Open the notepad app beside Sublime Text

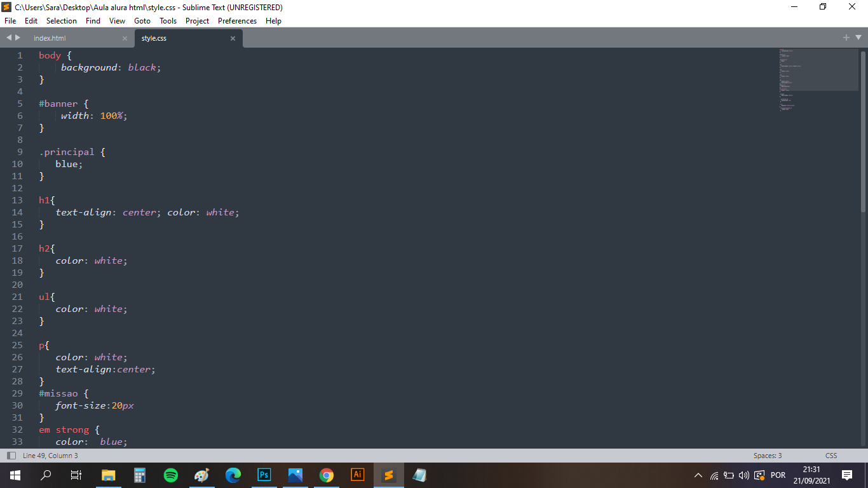[419, 475]
